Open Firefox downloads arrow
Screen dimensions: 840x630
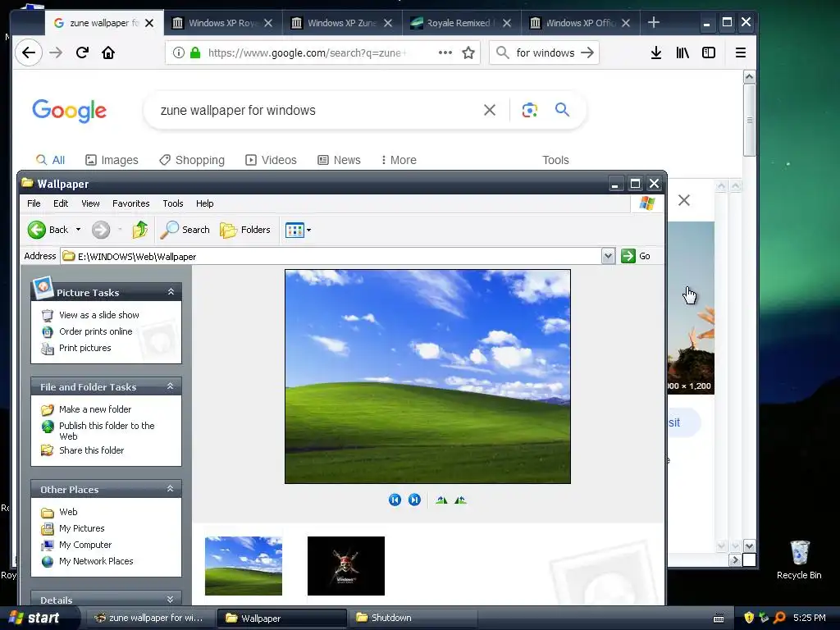click(655, 52)
